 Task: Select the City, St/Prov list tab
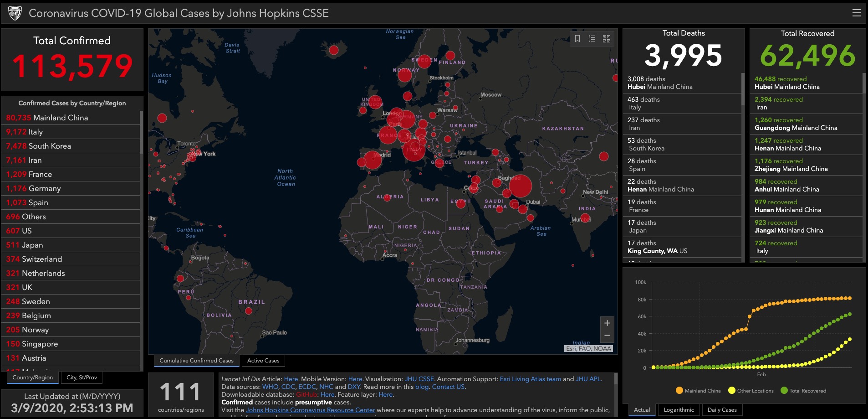[x=82, y=378]
